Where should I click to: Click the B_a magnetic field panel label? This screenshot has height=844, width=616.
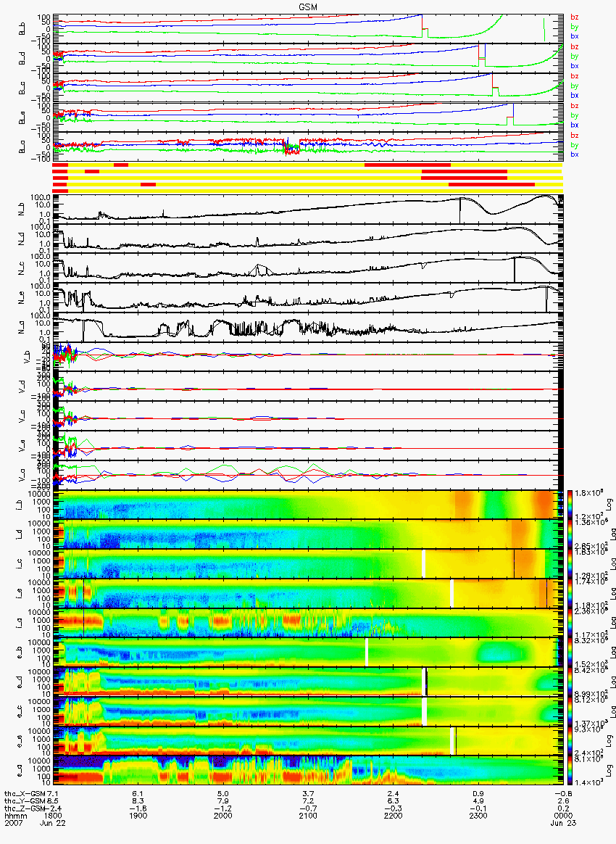(22, 147)
